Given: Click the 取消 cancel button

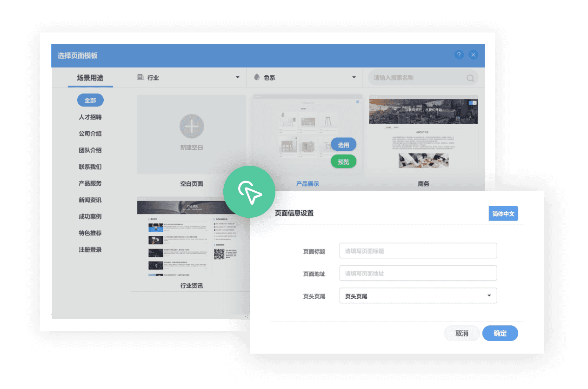Looking at the screenshot, I should tap(461, 333).
